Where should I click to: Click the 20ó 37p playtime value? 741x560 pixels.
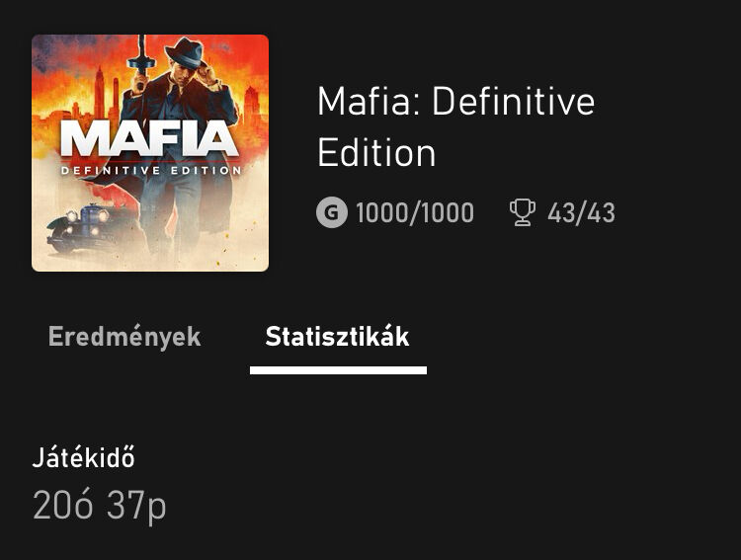99,506
